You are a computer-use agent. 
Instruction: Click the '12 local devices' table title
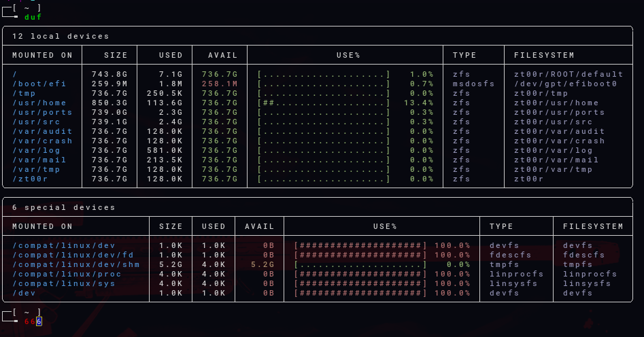61,36
